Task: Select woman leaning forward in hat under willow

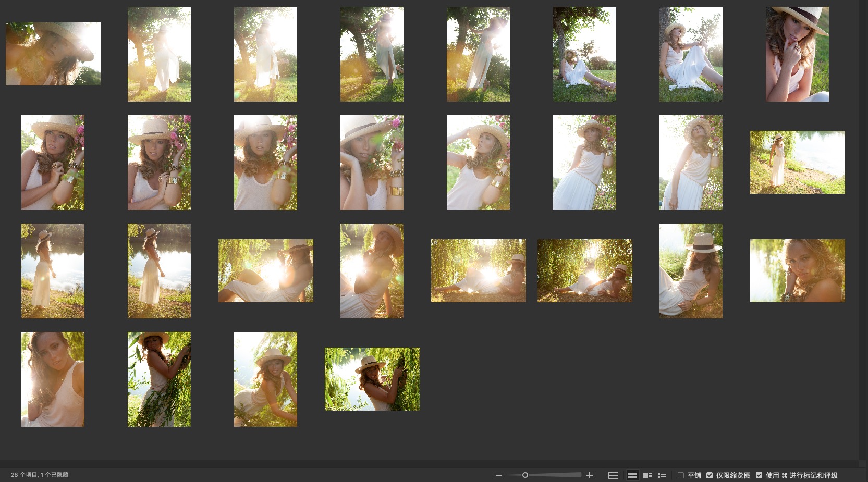Action: pyautogui.click(x=265, y=379)
